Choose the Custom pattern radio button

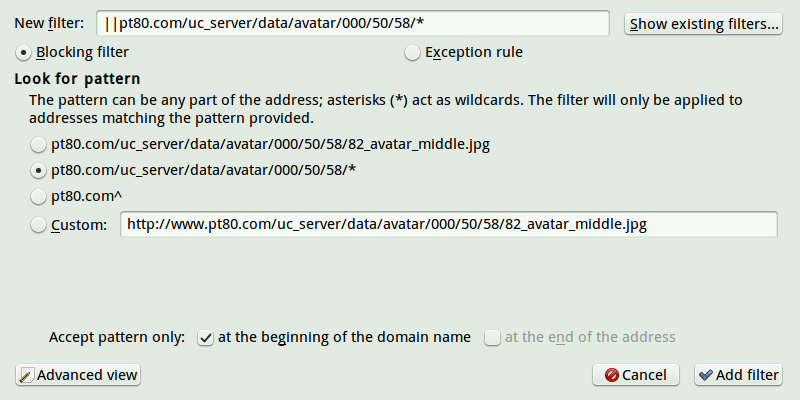coord(38,225)
